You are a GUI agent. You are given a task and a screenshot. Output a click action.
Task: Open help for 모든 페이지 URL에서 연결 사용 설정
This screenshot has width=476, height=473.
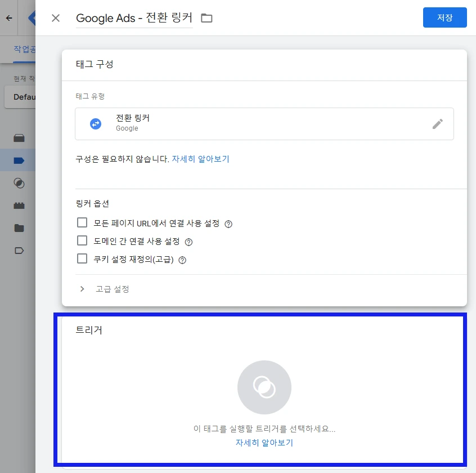pyautogui.click(x=228, y=224)
